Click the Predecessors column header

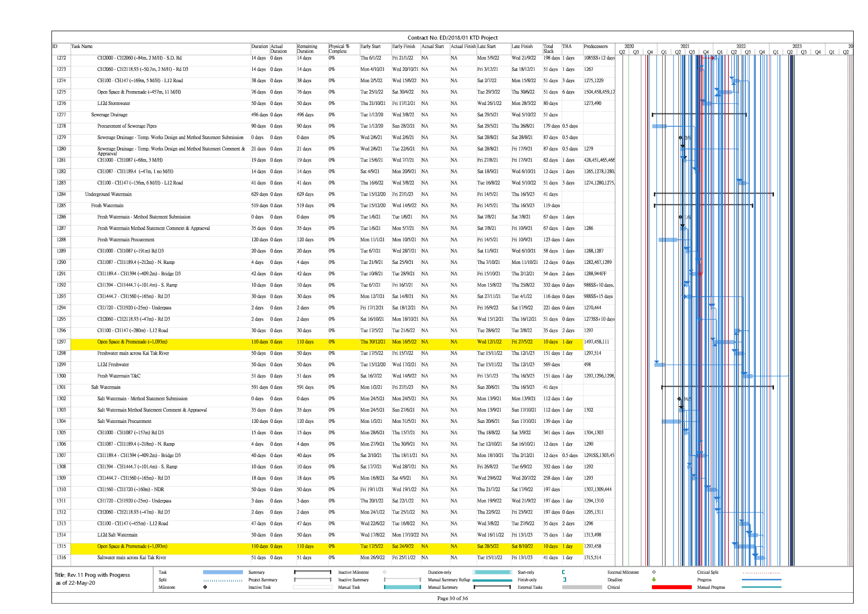596,47
